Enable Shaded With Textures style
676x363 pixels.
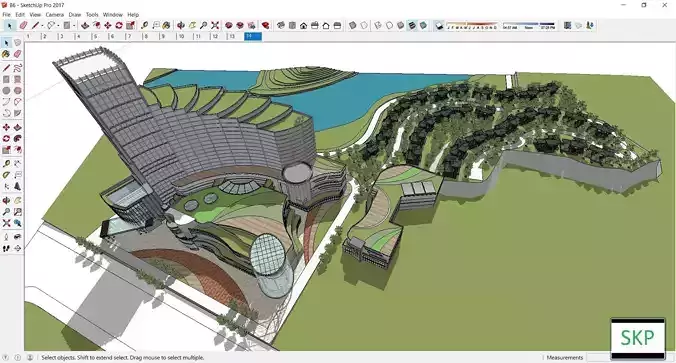tap(412, 25)
